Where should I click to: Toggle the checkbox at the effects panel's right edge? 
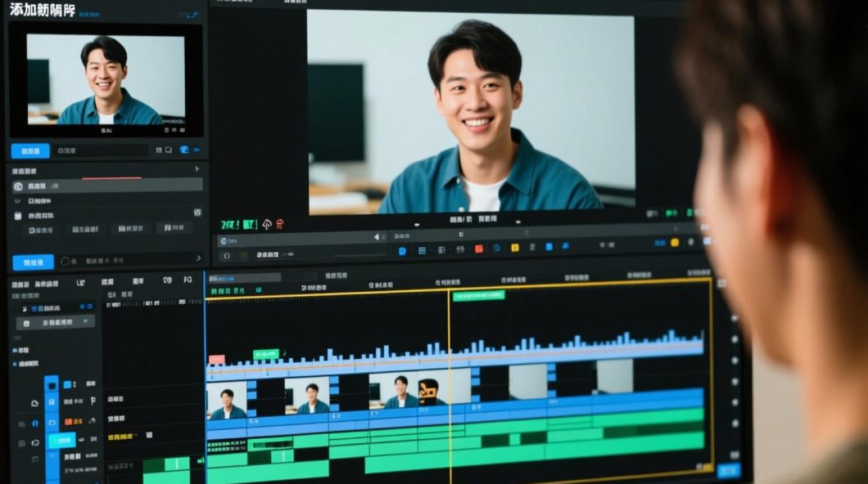[x=198, y=212]
